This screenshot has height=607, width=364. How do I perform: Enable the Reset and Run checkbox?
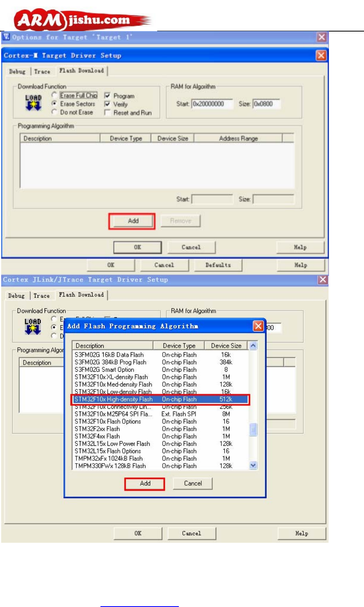point(107,113)
